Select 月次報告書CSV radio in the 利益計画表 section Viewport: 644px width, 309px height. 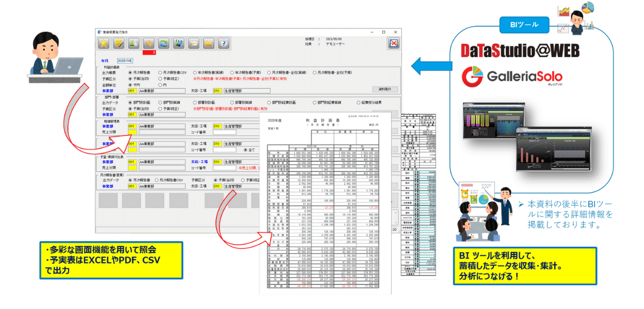pos(160,73)
